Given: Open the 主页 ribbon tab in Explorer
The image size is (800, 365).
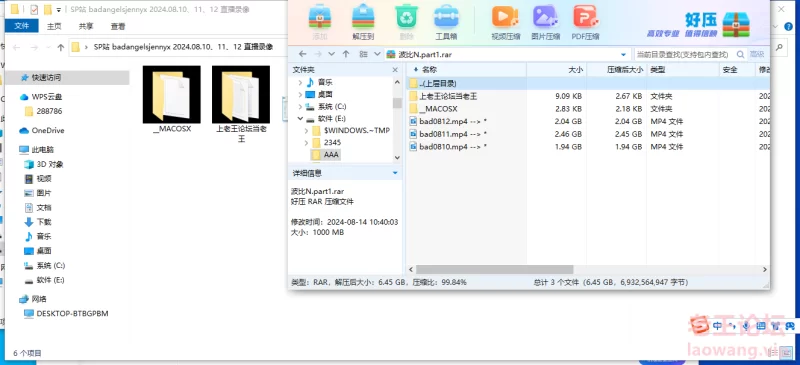Looking at the screenshot, I should pos(54,26).
